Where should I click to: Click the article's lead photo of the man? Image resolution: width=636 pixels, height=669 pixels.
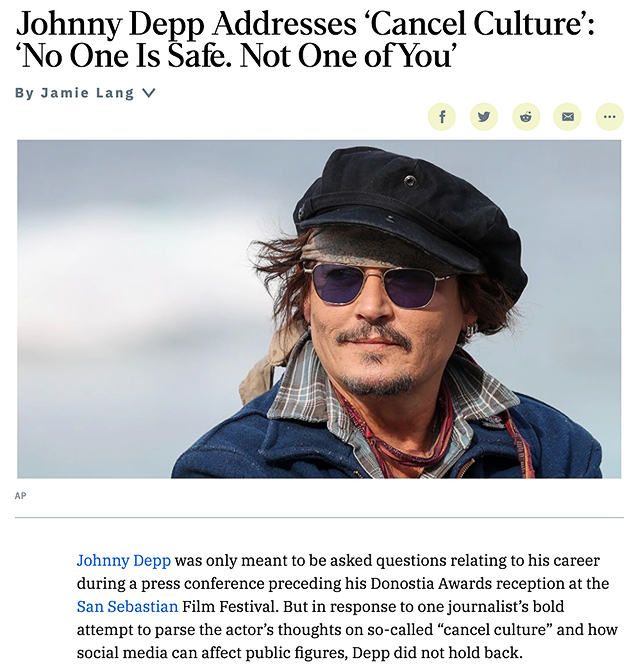click(319, 309)
